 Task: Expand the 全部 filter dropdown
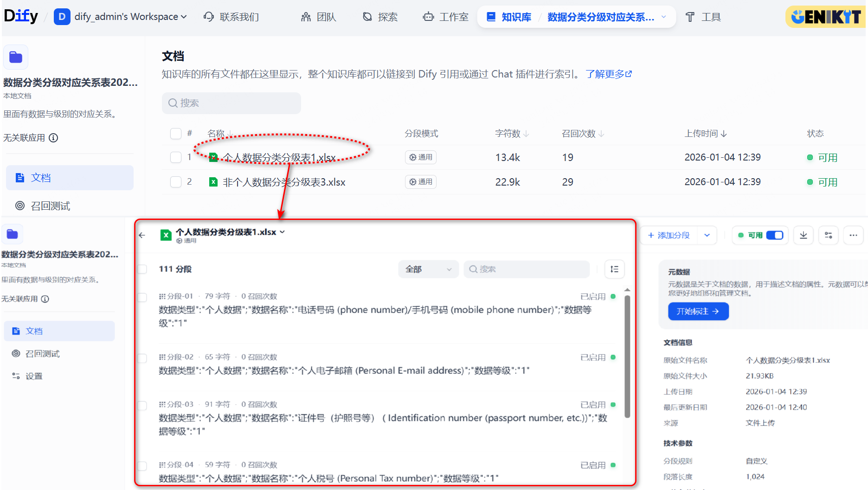coord(428,269)
